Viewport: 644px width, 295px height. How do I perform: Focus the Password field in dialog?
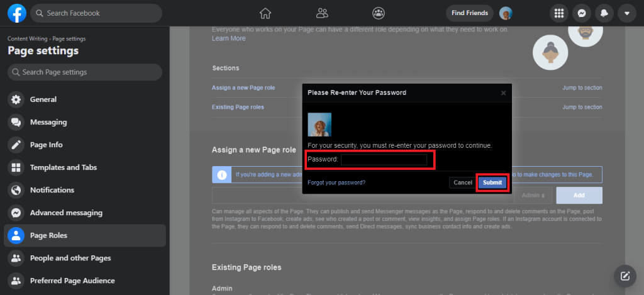tap(384, 159)
